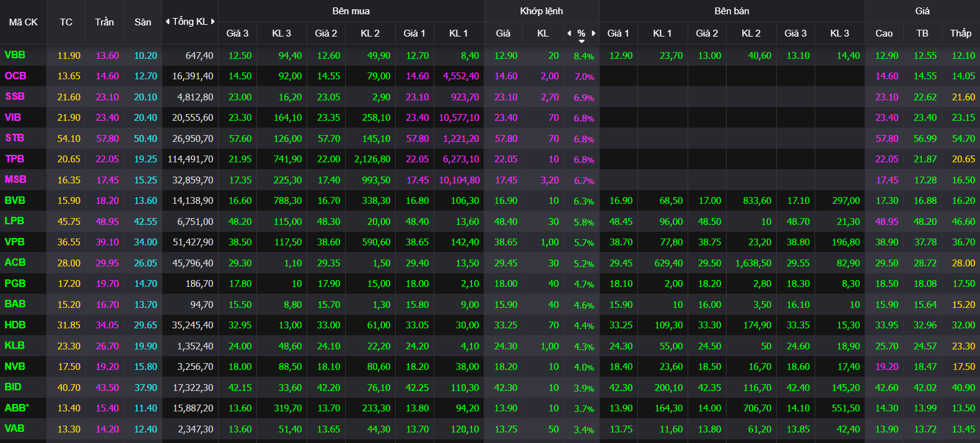Click Khớp lệnh group header
Image resolution: width=980 pixels, height=443 pixels.
pyautogui.click(x=541, y=11)
